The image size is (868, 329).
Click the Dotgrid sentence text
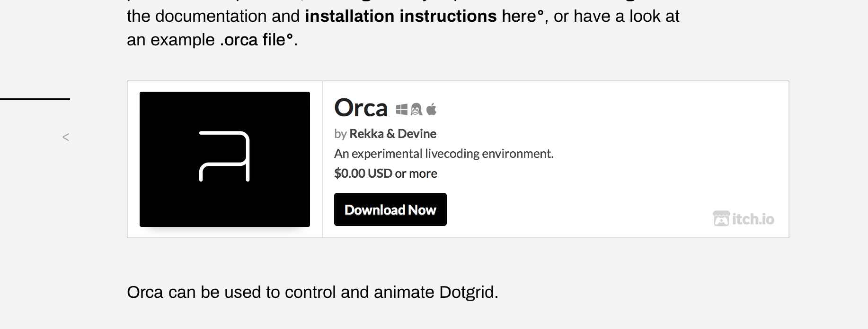(x=313, y=292)
